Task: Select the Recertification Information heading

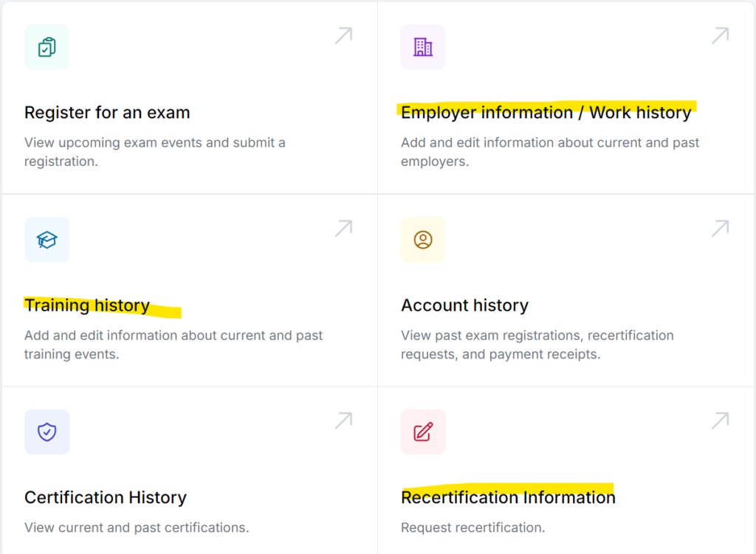Action: (508, 498)
